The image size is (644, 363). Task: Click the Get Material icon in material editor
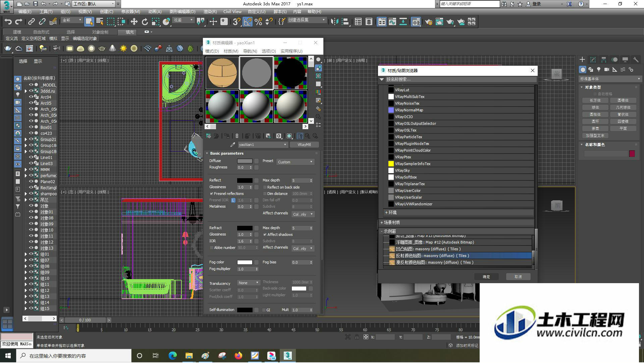(208, 136)
